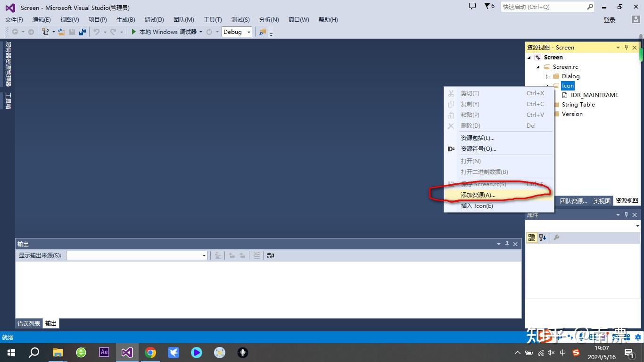Click the Navigate Forward arrow icon
This screenshot has height=362, width=644.
pyautogui.click(x=31, y=32)
